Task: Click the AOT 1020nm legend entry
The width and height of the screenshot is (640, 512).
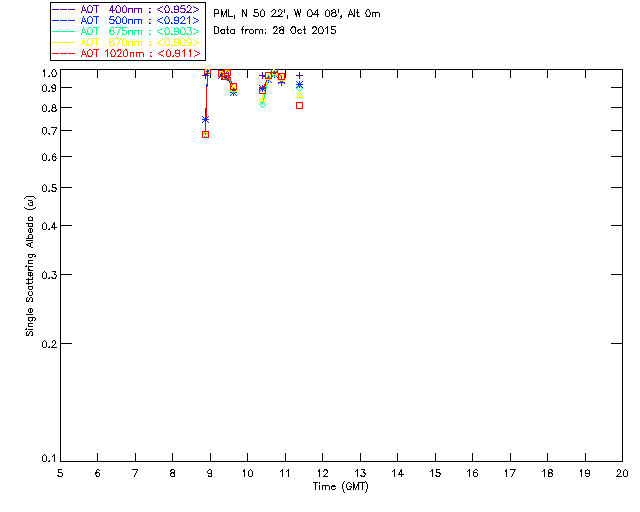Action: [x=126, y=53]
